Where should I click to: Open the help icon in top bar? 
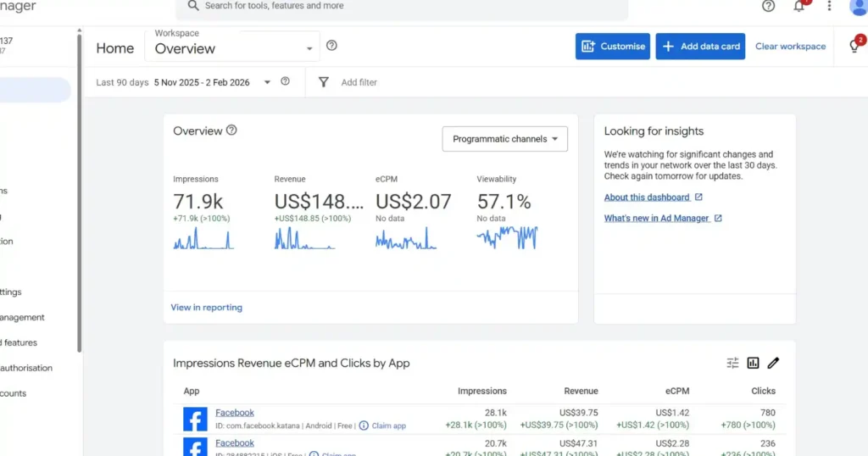[x=768, y=6]
